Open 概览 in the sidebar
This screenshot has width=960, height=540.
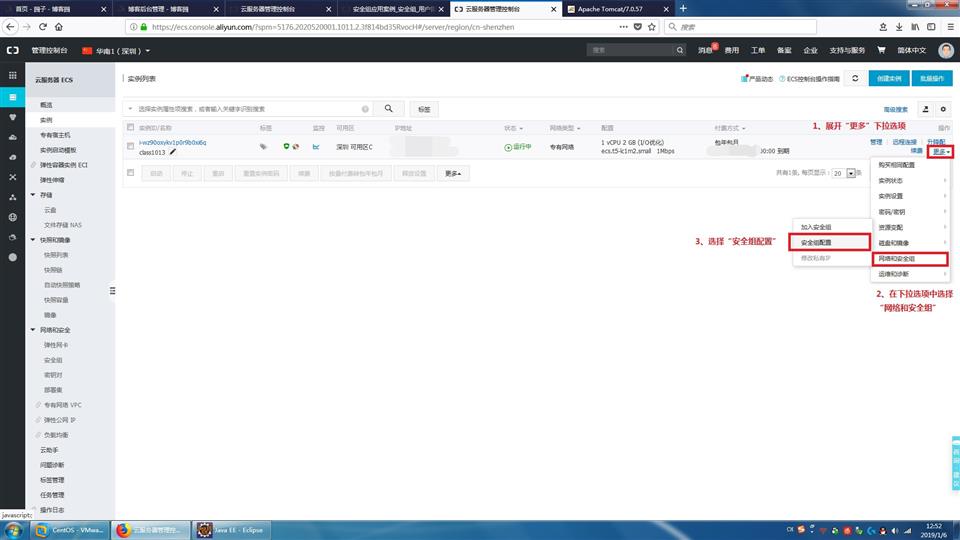(47, 105)
